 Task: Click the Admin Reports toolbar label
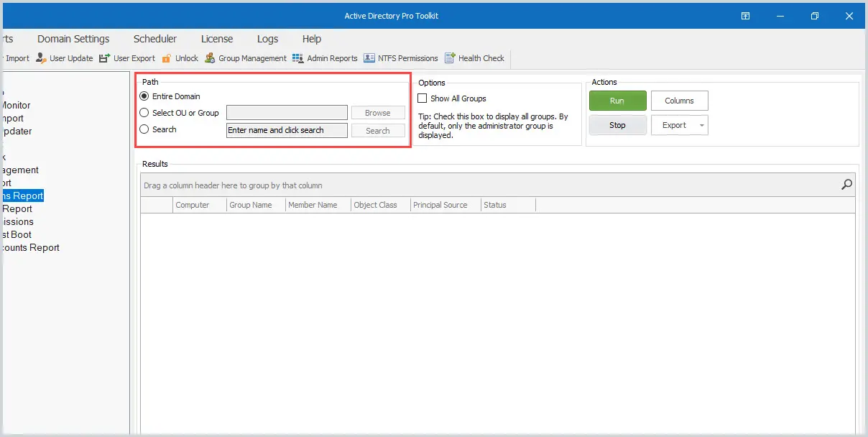click(x=332, y=58)
